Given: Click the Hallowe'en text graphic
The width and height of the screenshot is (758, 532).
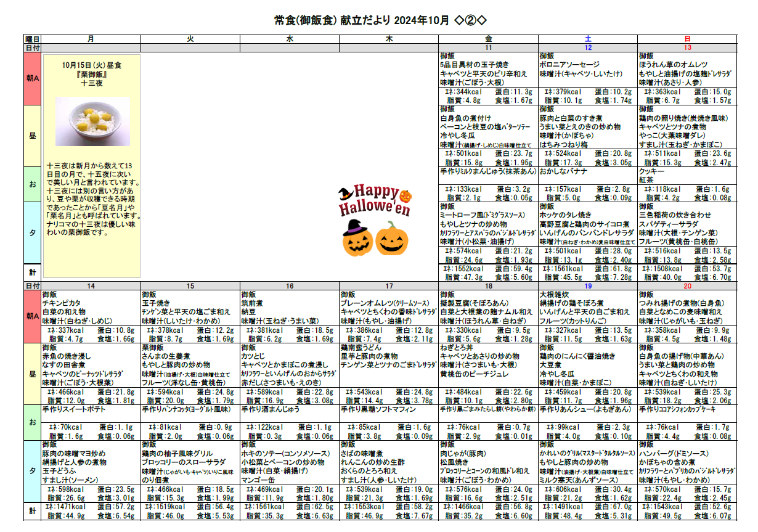Looking at the screenshot, I should tap(373, 208).
